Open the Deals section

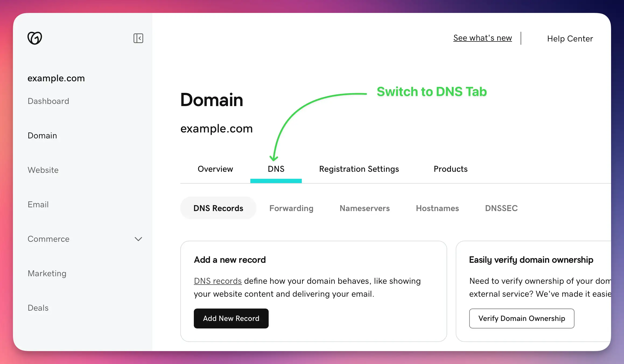click(x=38, y=308)
